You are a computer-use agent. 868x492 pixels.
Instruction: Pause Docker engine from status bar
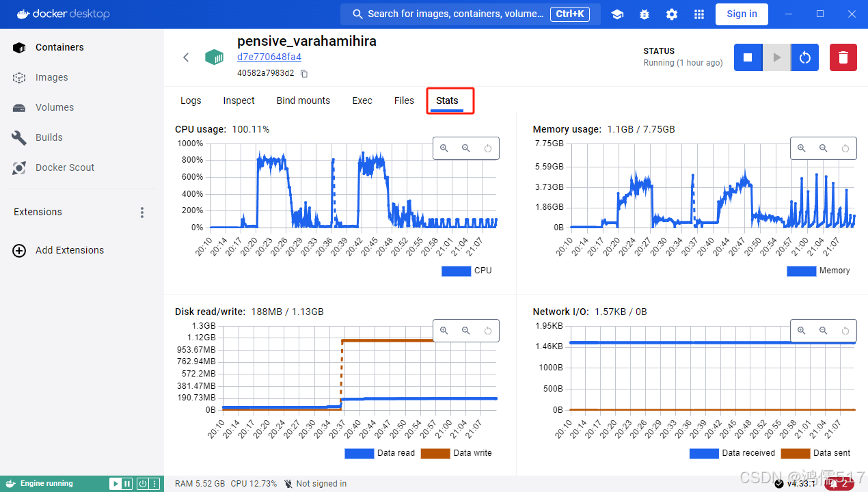tap(127, 484)
